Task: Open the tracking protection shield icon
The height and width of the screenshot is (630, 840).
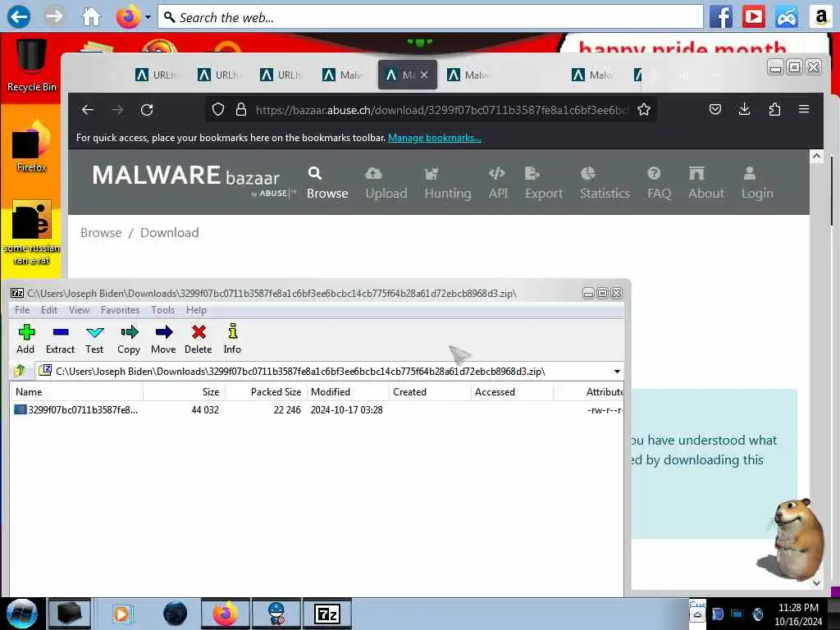Action: click(217, 110)
